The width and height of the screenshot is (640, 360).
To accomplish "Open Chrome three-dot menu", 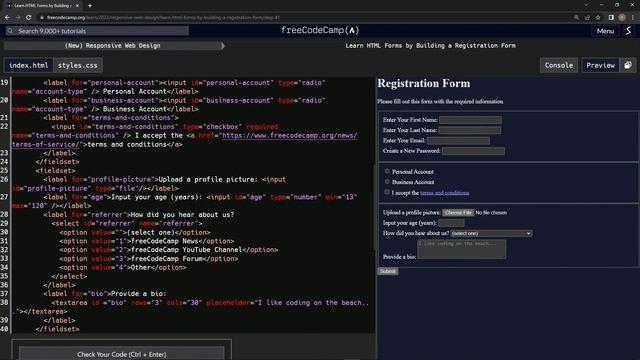I will point(633,18).
